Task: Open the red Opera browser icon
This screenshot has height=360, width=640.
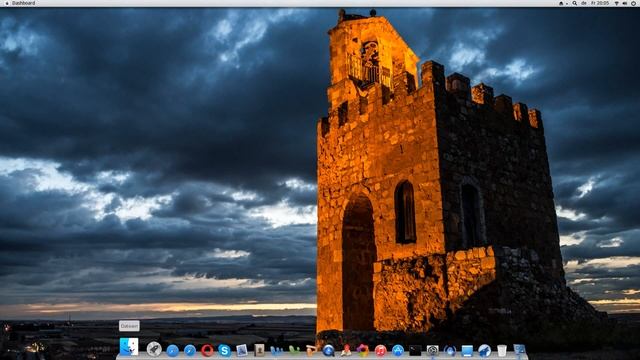Action: (207, 350)
